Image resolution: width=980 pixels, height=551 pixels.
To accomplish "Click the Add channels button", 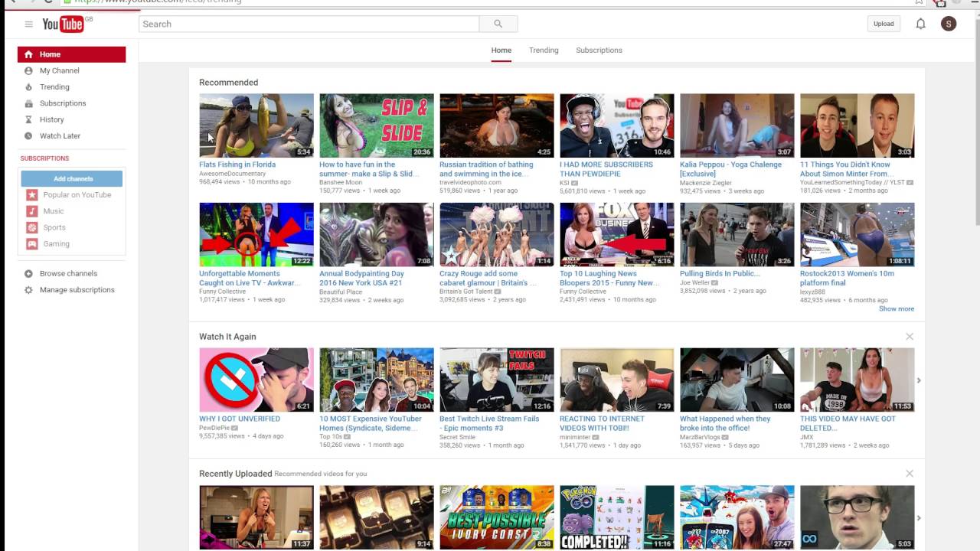I will tap(72, 178).
